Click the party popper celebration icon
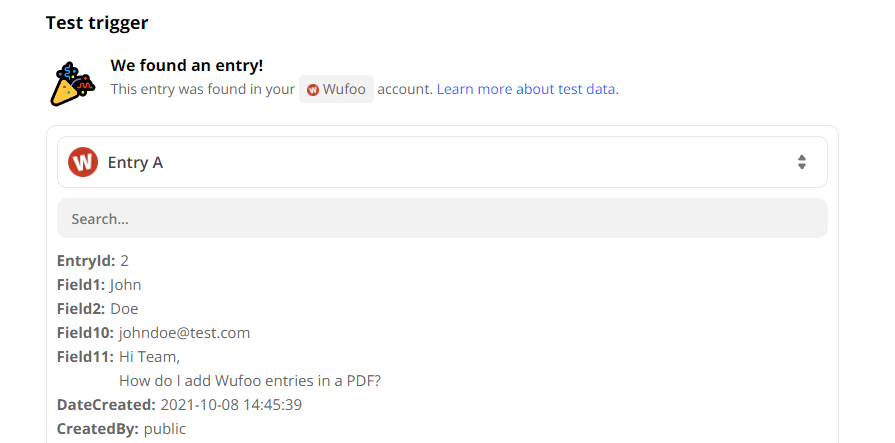 [72, 82]
